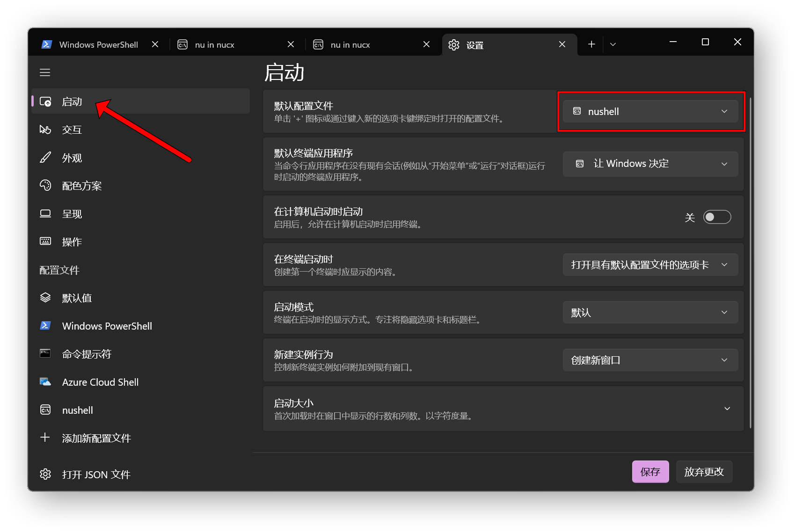Click the Azure Cloud Shell icon in the sidebar
Viewport: 795px width, 532px height.
pos(45,381)
